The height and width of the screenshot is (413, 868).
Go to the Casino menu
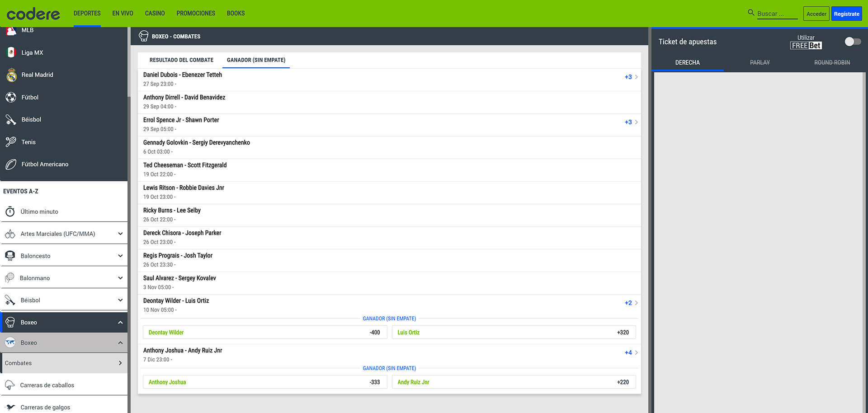click(x=155, y=14)
